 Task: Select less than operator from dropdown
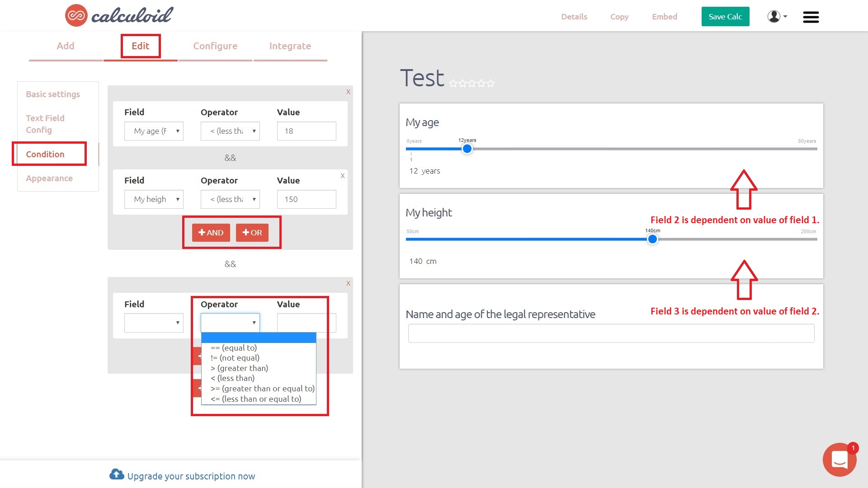[x=232, y=378]
